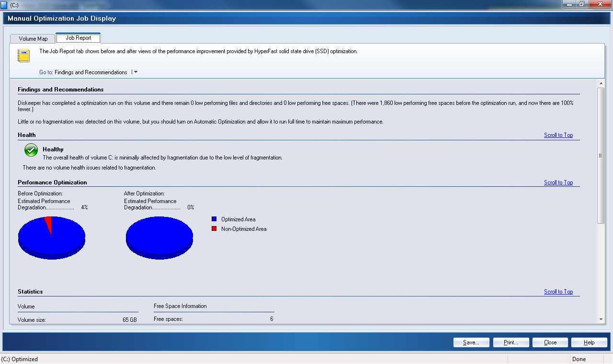Image resolution: width=613 pixels, height=364 pixels.
Task: Click the 'Volume size:' statistics row
Action: (x=77, y=320)
